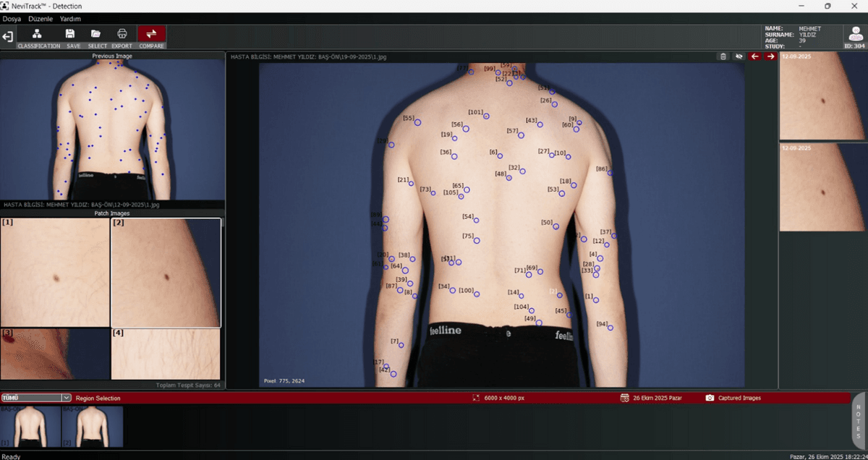Go to previous image with left arrow

755,56
